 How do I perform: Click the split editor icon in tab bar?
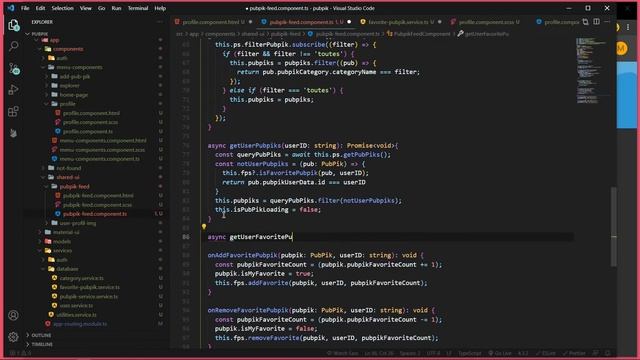tap(596, 22)
